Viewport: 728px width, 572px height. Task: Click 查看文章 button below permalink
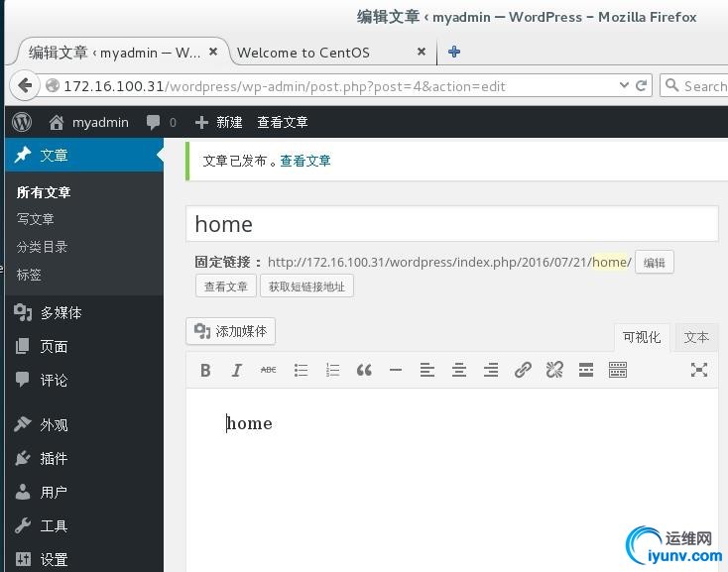click(x=226, y=286)
